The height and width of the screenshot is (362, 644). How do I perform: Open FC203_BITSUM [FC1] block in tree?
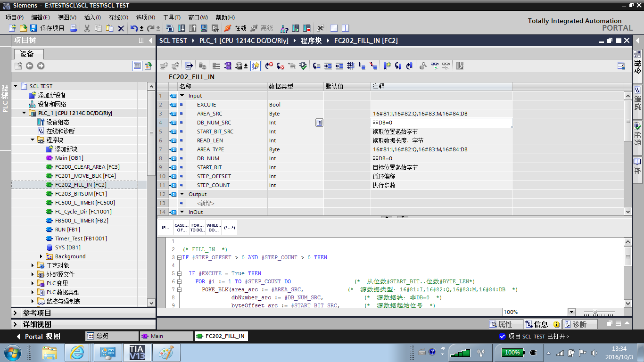coord(81,194)
